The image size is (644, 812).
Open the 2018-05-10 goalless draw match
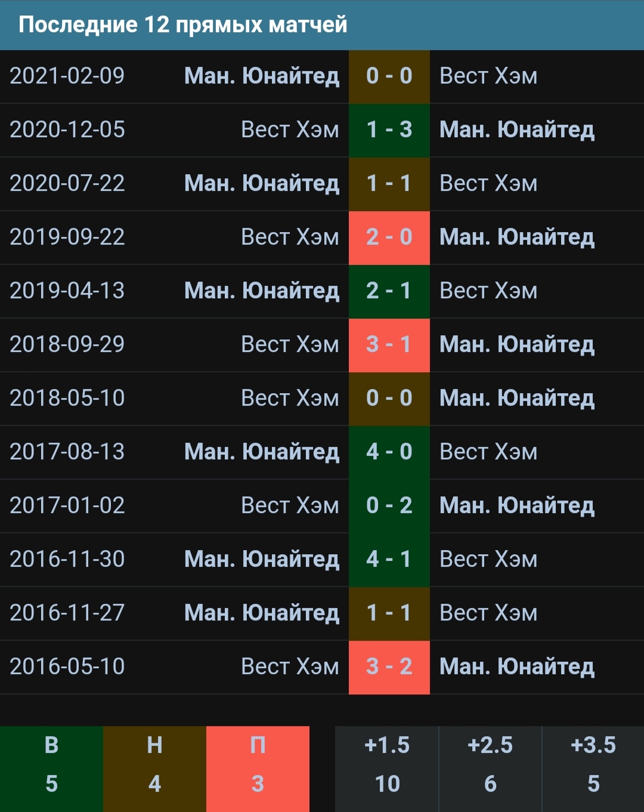pos(322,399)
